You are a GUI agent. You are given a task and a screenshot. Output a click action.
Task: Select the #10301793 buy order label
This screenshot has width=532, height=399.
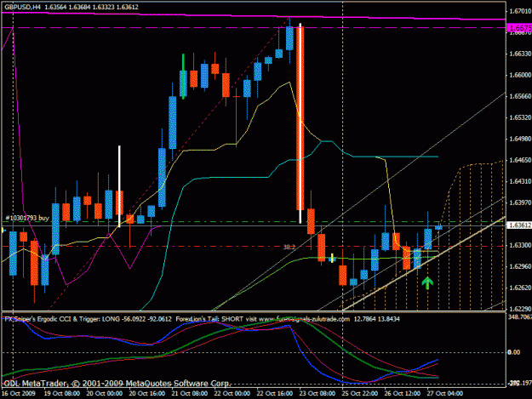coord(27,218)
